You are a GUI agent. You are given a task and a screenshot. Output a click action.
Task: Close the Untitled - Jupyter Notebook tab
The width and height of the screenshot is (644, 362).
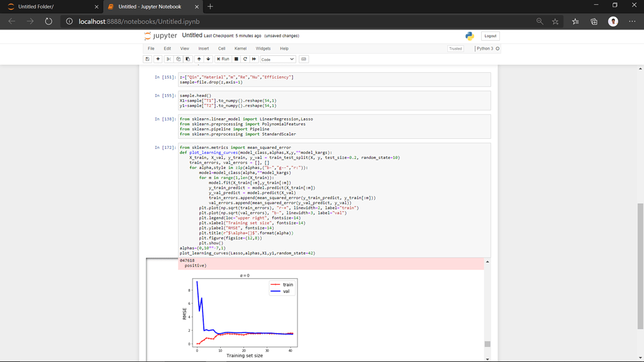pos(197,6)
